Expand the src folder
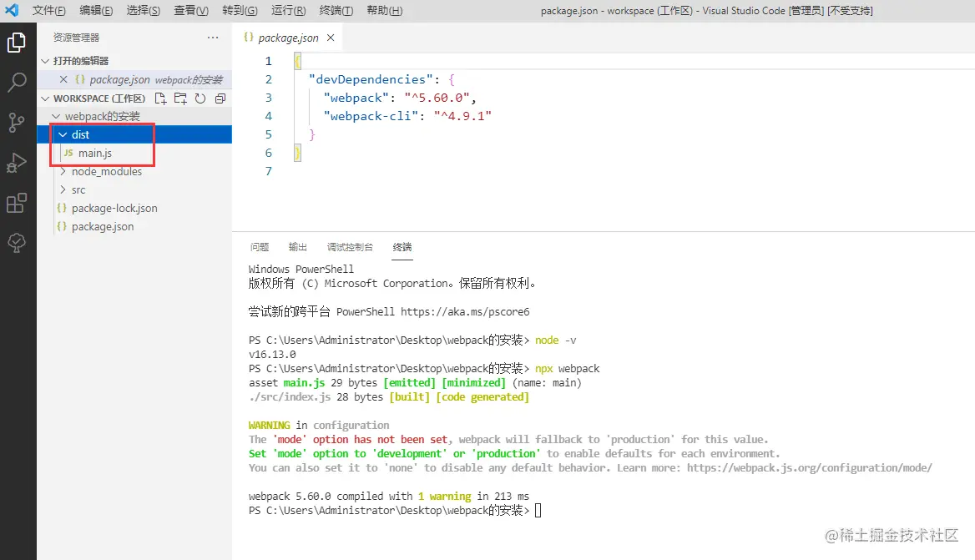The height and width of the screenshot is (560, 975). tap(63, 189)
